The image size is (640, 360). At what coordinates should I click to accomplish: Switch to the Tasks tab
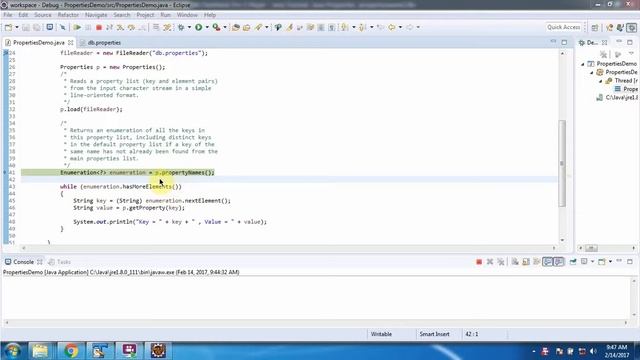(60, 262)
